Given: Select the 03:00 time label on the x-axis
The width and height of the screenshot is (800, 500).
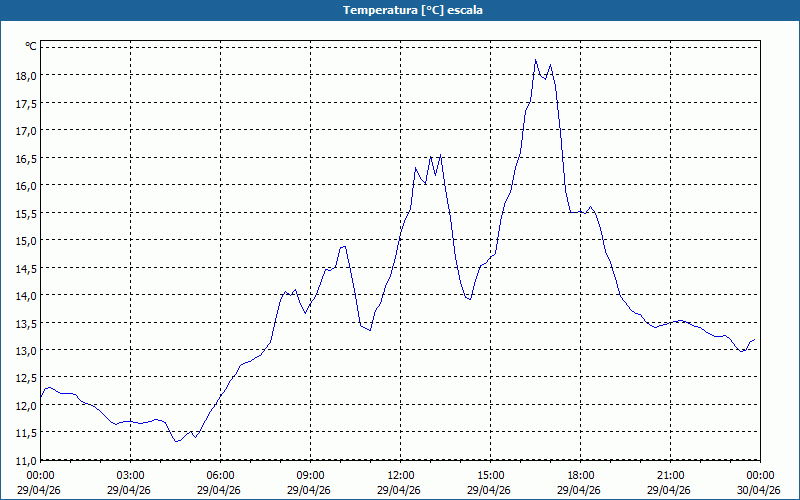Looking at the screenshot, I should [x=131, y=475].
